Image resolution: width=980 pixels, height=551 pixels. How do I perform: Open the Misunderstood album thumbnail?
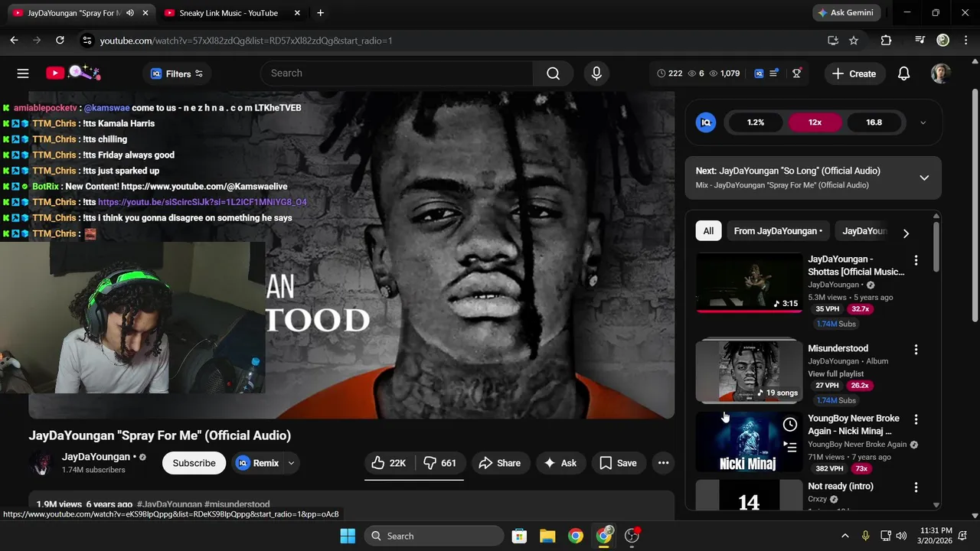pos(749,371)
